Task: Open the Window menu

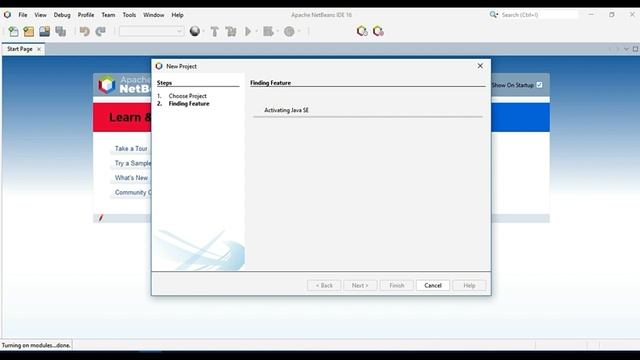Action: point(153,15)
